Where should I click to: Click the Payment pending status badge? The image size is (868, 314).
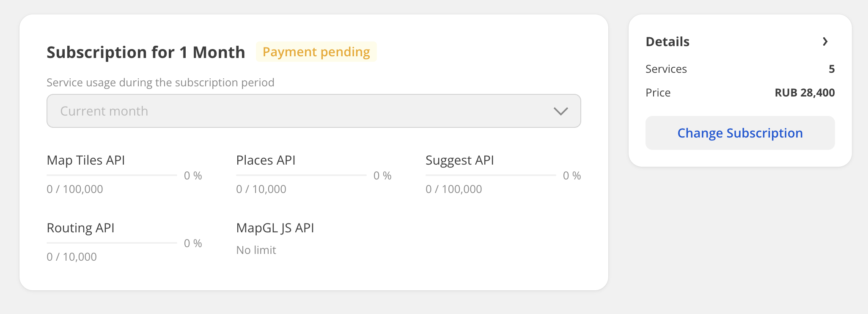tap(316, 52)
